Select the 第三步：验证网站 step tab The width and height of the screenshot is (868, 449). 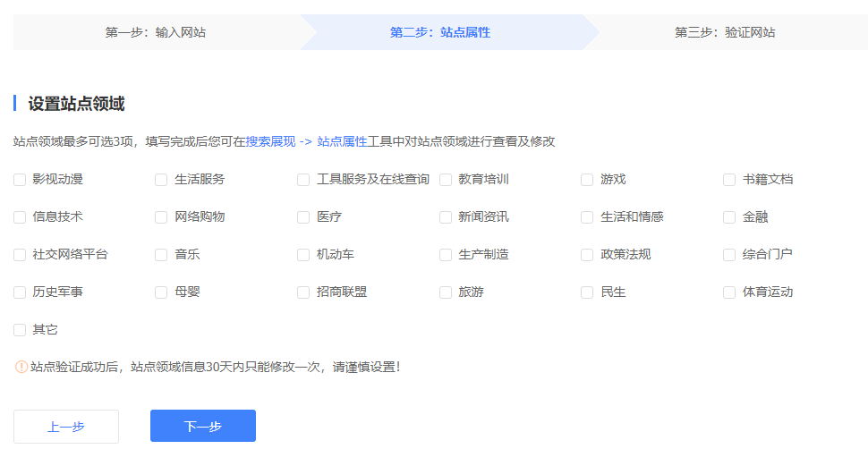725,32
